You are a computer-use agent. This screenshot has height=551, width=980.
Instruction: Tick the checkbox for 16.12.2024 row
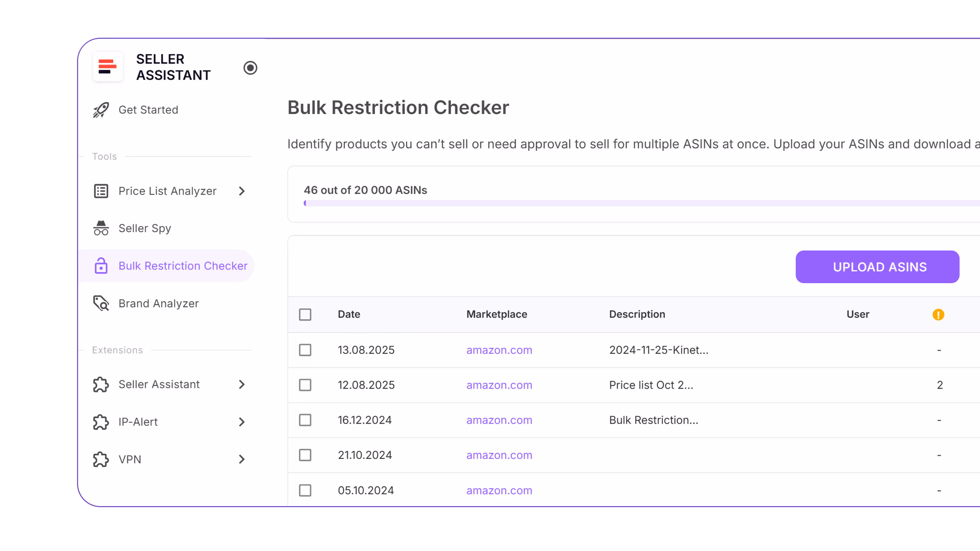coord(305,420)
